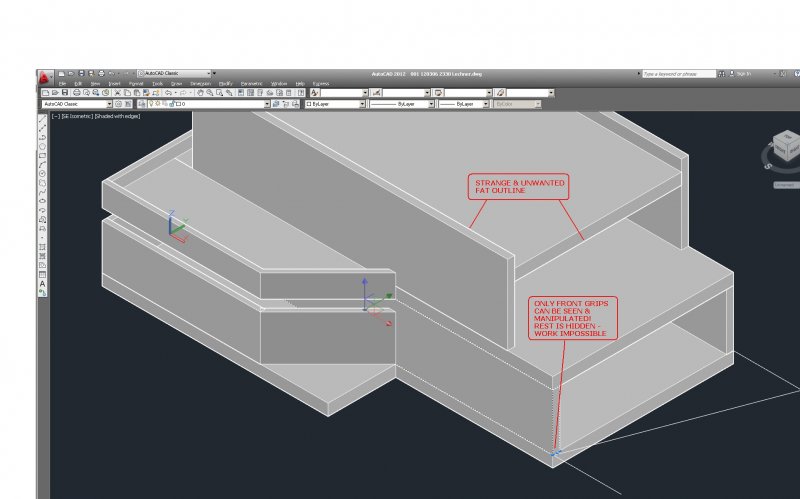Screen dimensions: 800x499
Task: Toggle layer 0 on/off lightbulb icon
Action: point(152,104)
